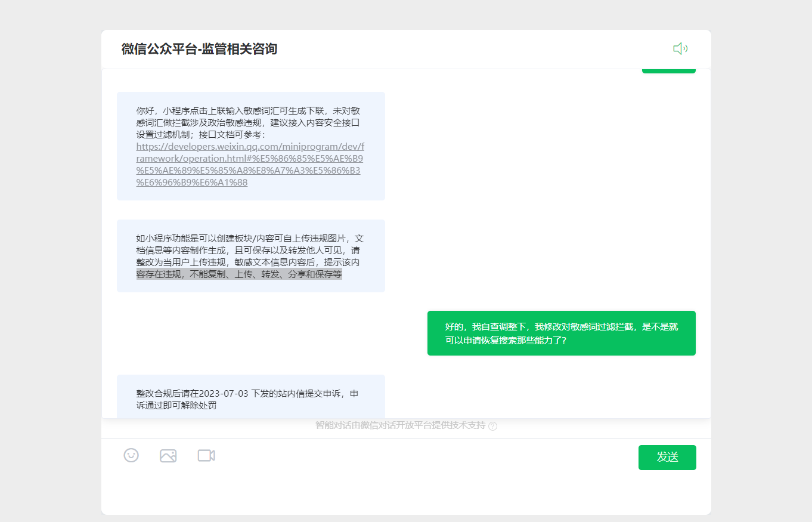Click the image upload icon
The width and height of the screenshot is (812, 522).
(x=168, y=456)
